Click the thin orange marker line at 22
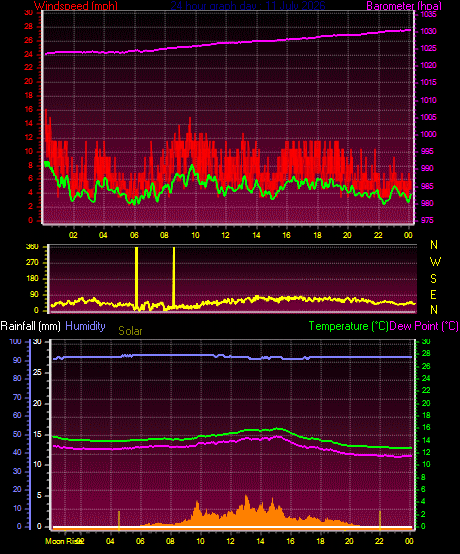The height and width of the screenshot is (554, 460). 380,520
